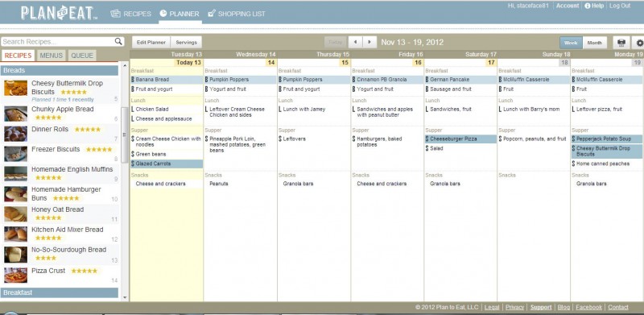Switch planner to Month view

coord(594,43)
